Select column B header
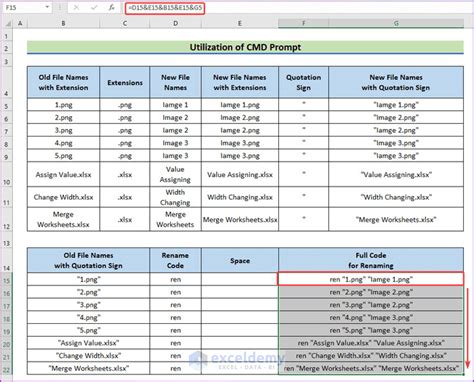The image size is (474, 382). pyautogui.click(x=63, y=23)
